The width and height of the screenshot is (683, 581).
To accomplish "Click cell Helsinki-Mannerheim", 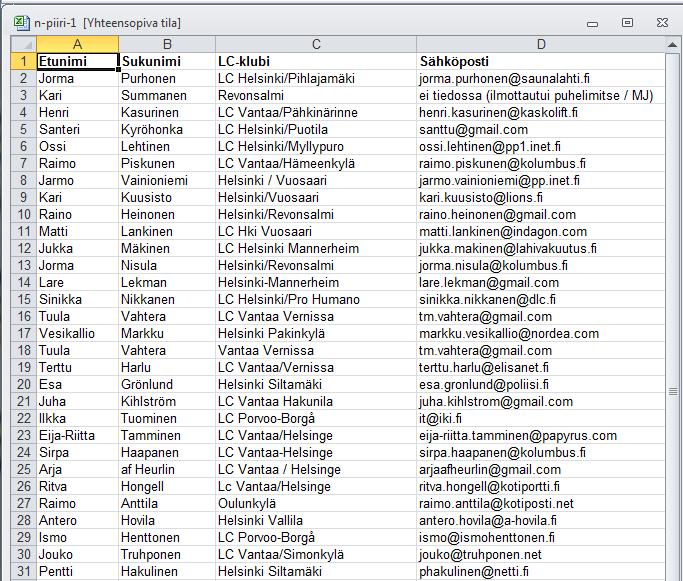I will 316,282.
